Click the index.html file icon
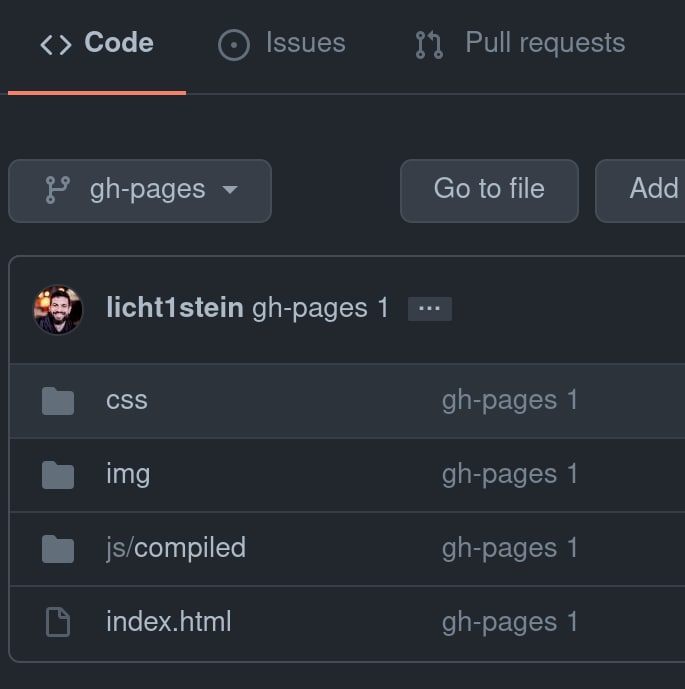The width and height of the screenshot is (685, 689). pyautogui.click(x=58, y=623)
